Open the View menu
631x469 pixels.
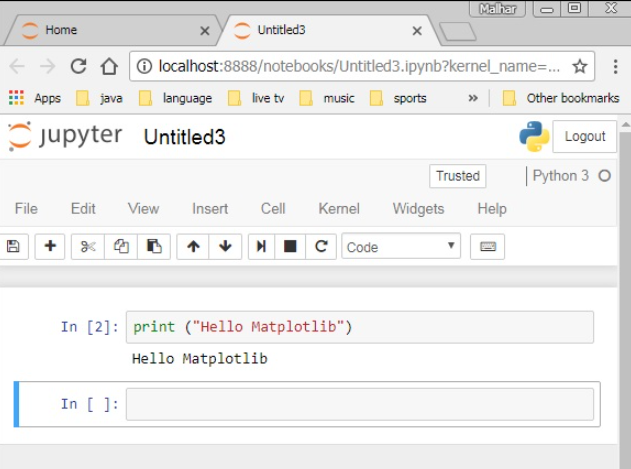pos(143,209)
